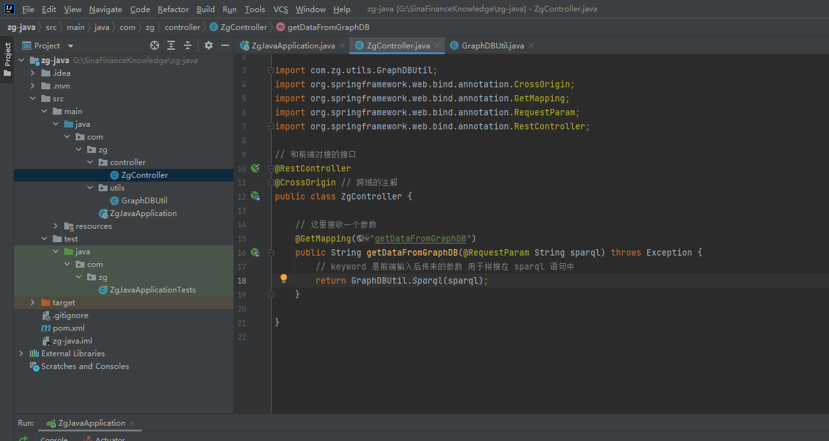829x441 pixels.
Task: Select pom.xml in the project tree
Action: coord(67,328)
